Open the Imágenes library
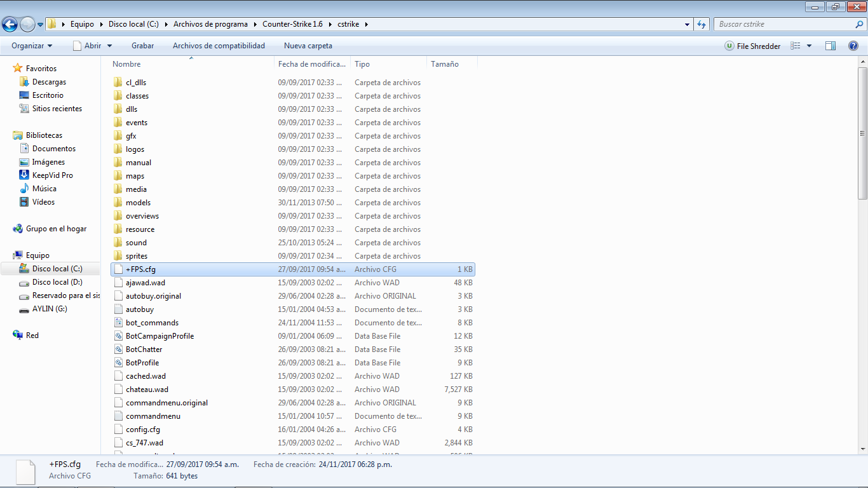This screenshot has width=868, height=488. 48,162
